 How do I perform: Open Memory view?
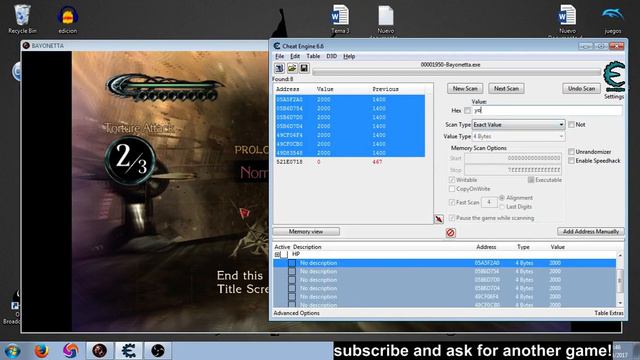306,231
